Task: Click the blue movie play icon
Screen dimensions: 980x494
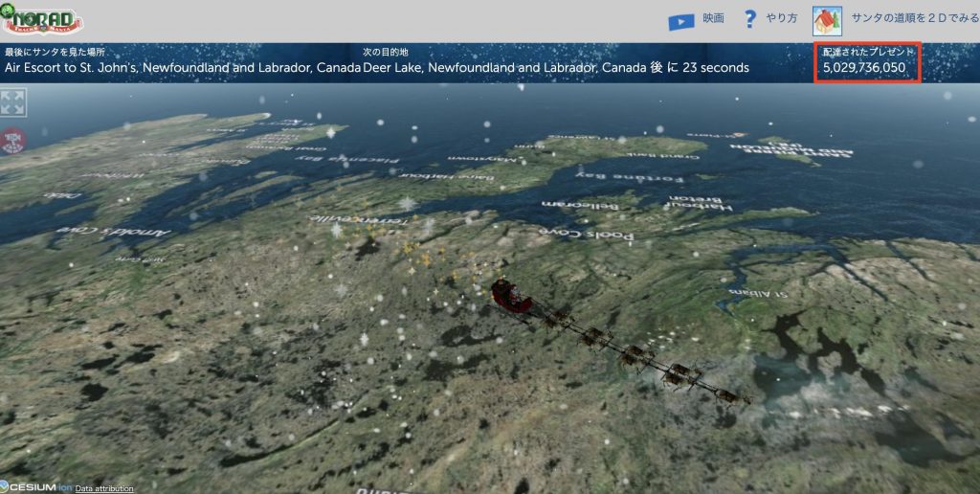Action: click(680, 20)
